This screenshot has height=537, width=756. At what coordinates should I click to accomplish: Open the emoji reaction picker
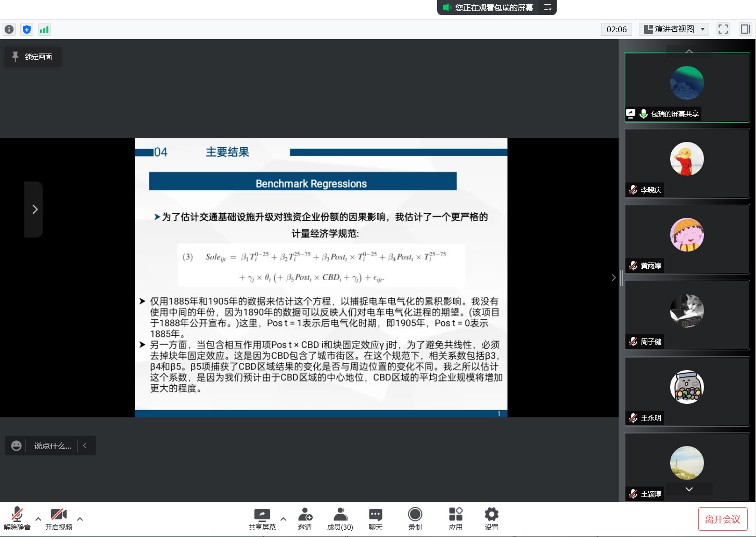pyautogui.click(x=16, y=446)
